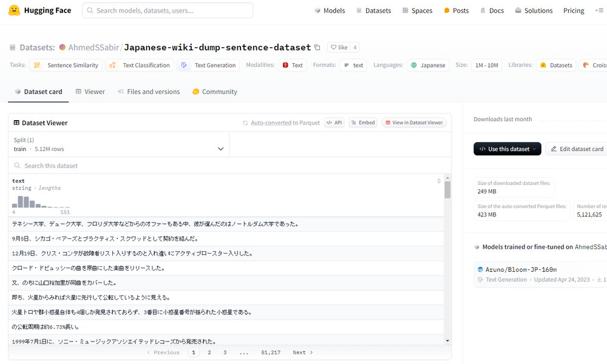Click the sort icon in text column header
The image size is (607, 364).
coord(439,181)
